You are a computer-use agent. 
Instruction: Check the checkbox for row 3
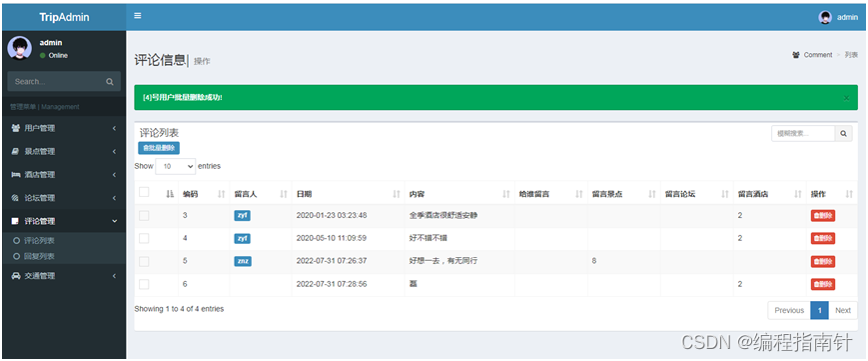[144, 215]
